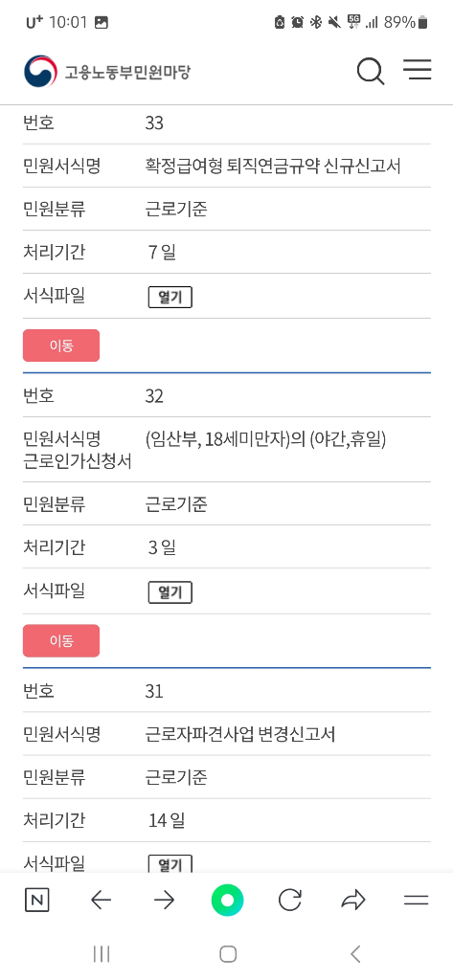453x980 pixels.
Task: Open the search magnifier icon
Action: click(x=371, y=71)
